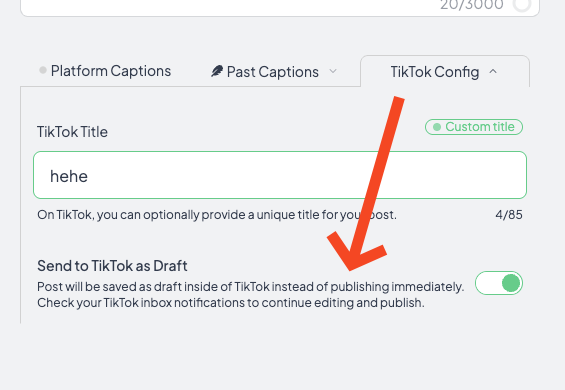Click the red arrow annotation
Screen dimensions: 565x390
pyautogui.click(x=366, y=183)
